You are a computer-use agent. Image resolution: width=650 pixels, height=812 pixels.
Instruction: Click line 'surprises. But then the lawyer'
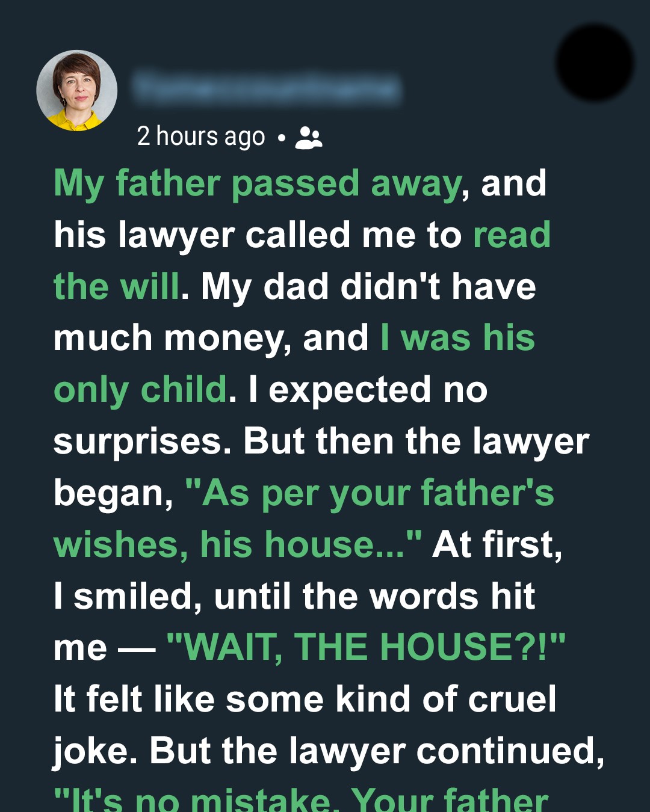321,442
